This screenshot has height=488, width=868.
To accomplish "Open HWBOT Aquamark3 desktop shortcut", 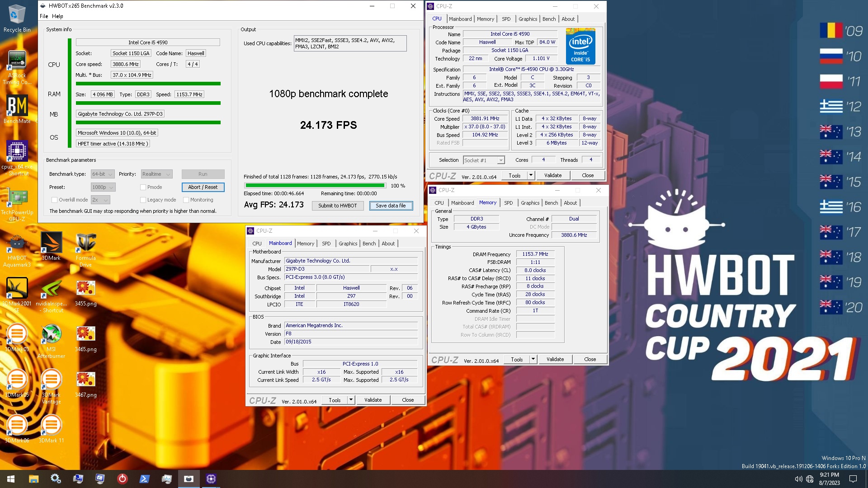I will (17, 250).
